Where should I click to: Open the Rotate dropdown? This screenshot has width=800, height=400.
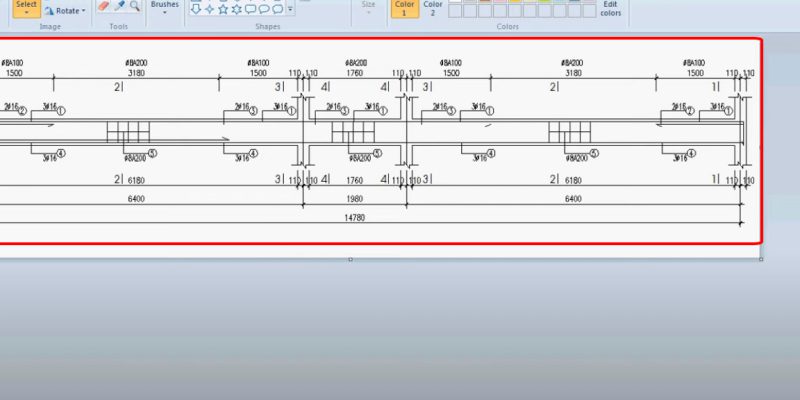click(x=65, y=10)
